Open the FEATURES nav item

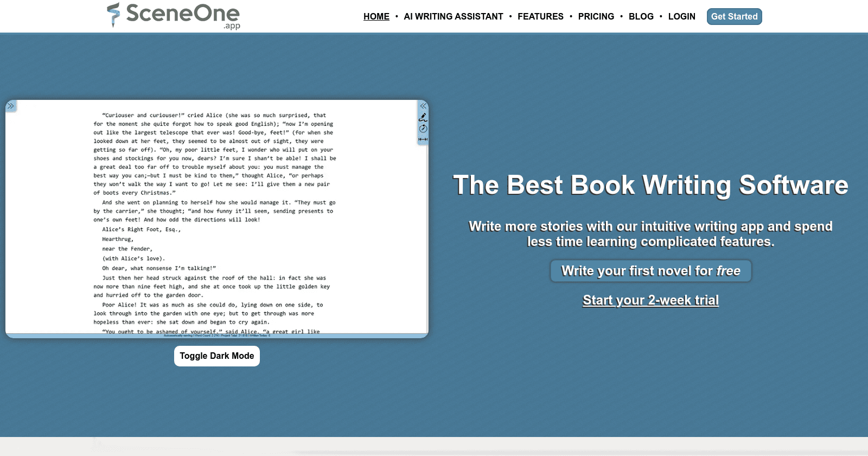[x=540, y=16]
